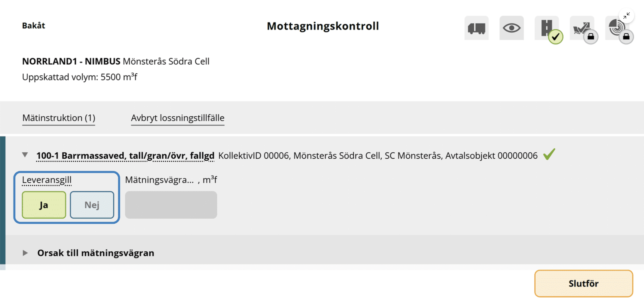
Task: Open the 100-1 Barrmassaved, tall/gran/övr, fallgd link
Action: [125, 156]
